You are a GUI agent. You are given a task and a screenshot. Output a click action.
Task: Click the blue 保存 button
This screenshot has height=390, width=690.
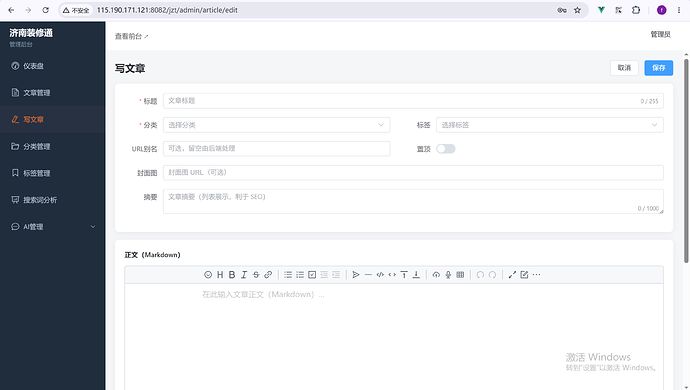(x=659, y=68)
